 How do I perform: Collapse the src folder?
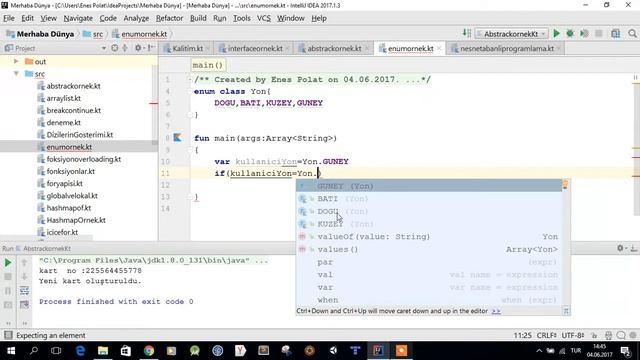click(16, 74)
